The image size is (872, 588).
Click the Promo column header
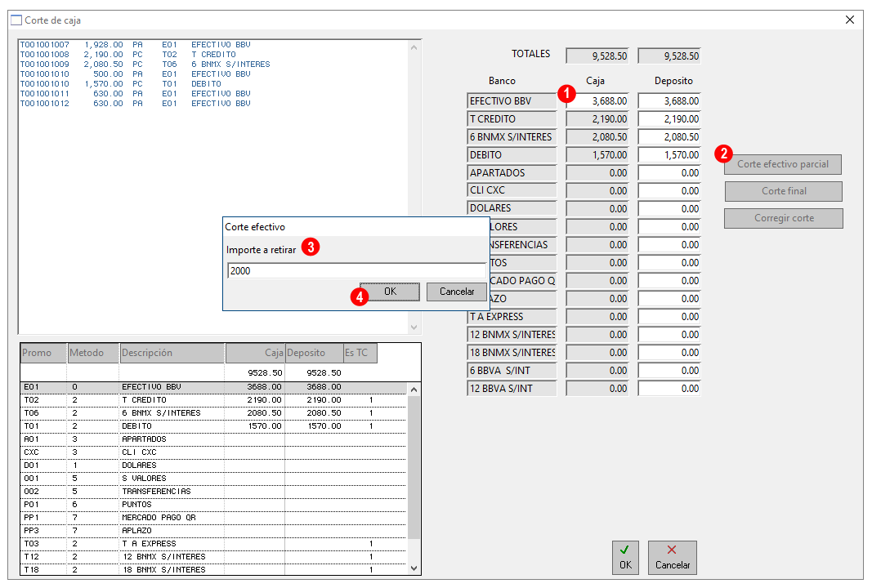[43, 353]
